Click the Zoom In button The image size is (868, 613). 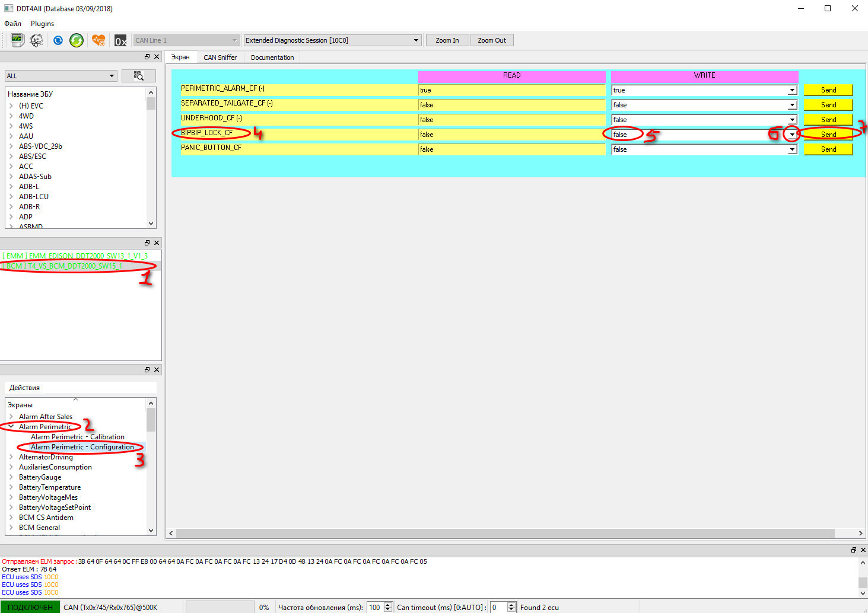click(x=447, y=40)
